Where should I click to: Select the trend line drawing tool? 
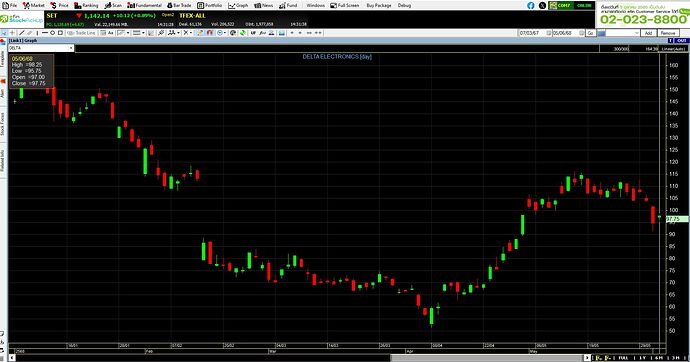click(22, 33)
